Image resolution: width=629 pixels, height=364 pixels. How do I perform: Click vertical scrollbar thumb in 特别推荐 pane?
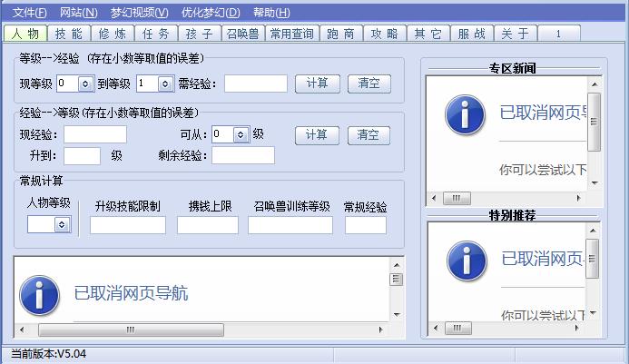pos(593,259)
